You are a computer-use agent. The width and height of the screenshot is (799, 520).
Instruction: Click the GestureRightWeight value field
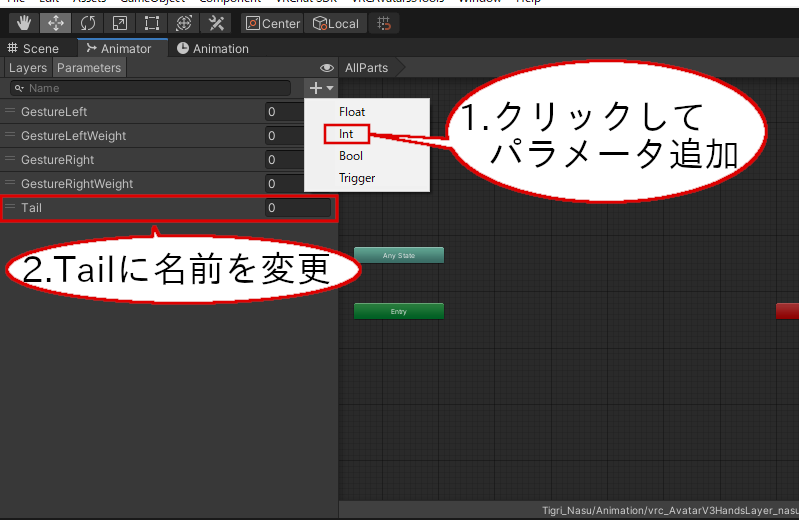284,184
